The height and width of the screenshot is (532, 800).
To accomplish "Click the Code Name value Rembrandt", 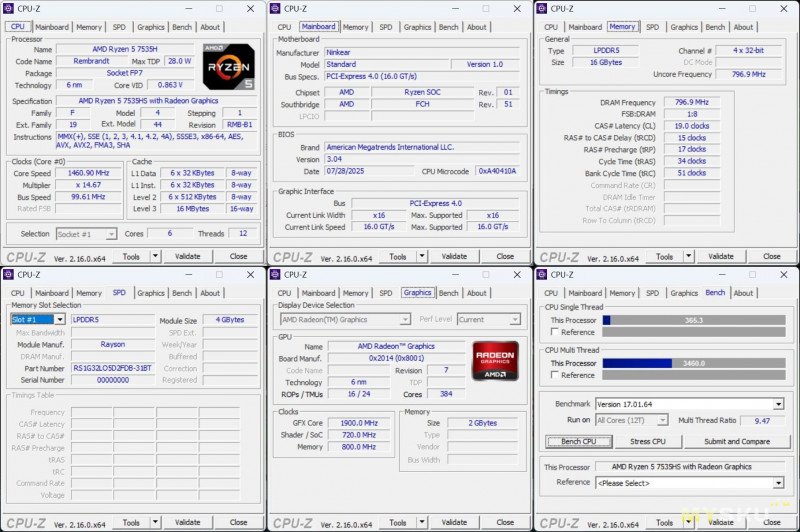I will click(x=91, y=61).
